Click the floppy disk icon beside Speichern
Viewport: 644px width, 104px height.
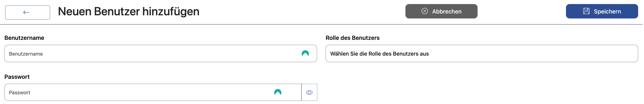pyautogui.click(x=586, y=11)
